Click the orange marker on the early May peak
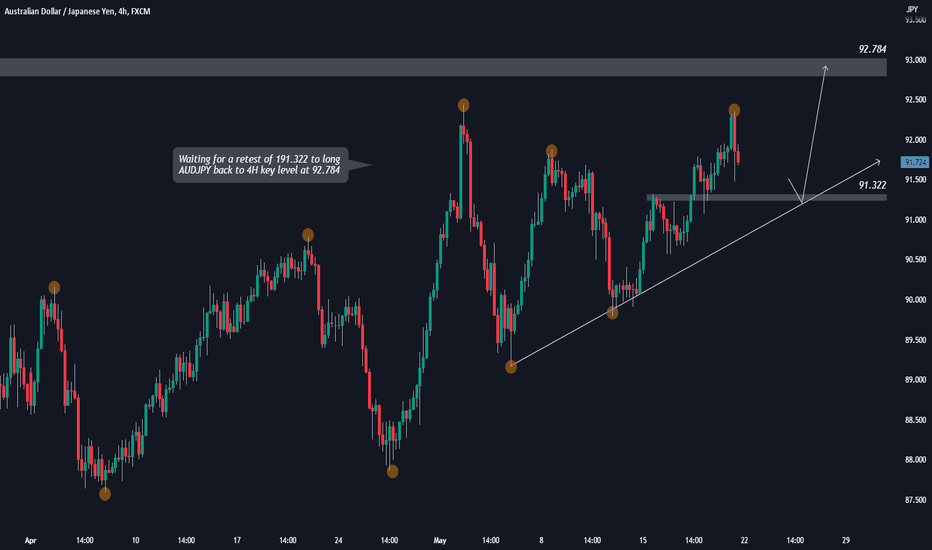The width and height of the screenshot is (932, 550). (464, 106)
